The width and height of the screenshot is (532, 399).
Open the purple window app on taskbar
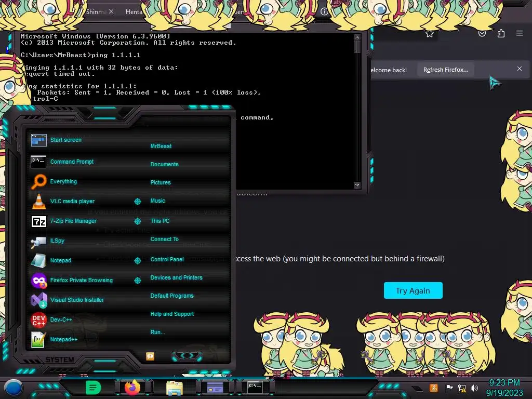coord(215,388)
